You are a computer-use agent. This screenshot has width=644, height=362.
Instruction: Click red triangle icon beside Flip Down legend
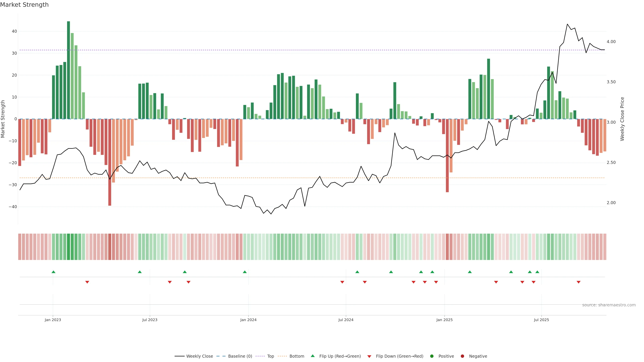point(369,356)
